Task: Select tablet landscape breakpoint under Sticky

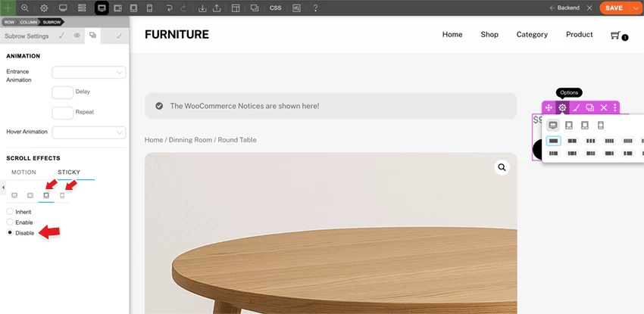Action: pyautogui.click(x=30, y=195)
